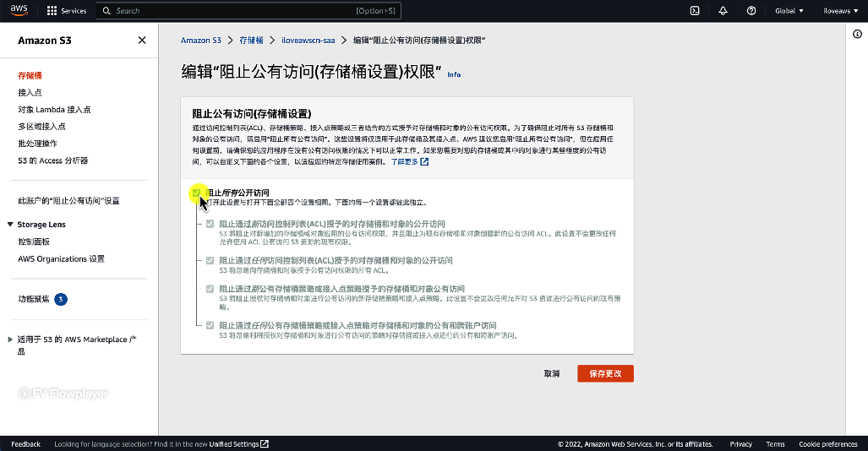868x451 pixels.
Task: Go to 存储桶 breadcrumb
Action: coord(251,41)
